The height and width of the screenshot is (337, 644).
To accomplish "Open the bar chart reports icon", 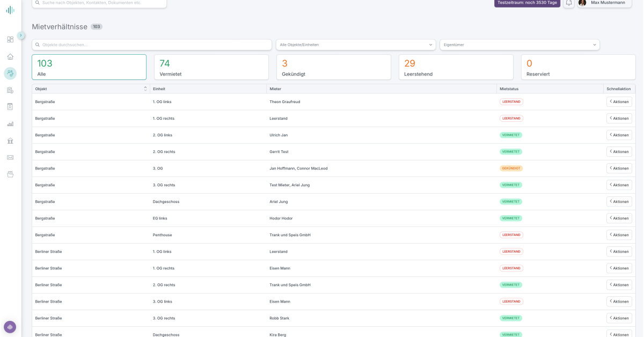I will 10,124.
